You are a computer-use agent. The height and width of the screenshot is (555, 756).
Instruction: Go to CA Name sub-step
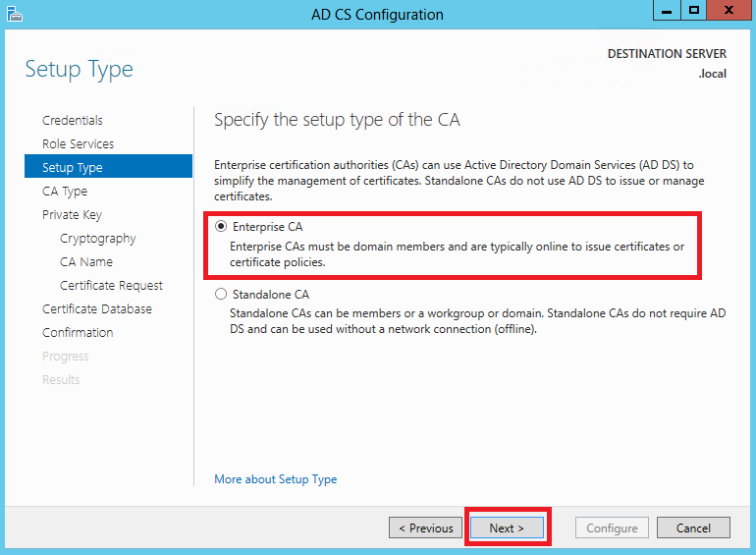86,262
